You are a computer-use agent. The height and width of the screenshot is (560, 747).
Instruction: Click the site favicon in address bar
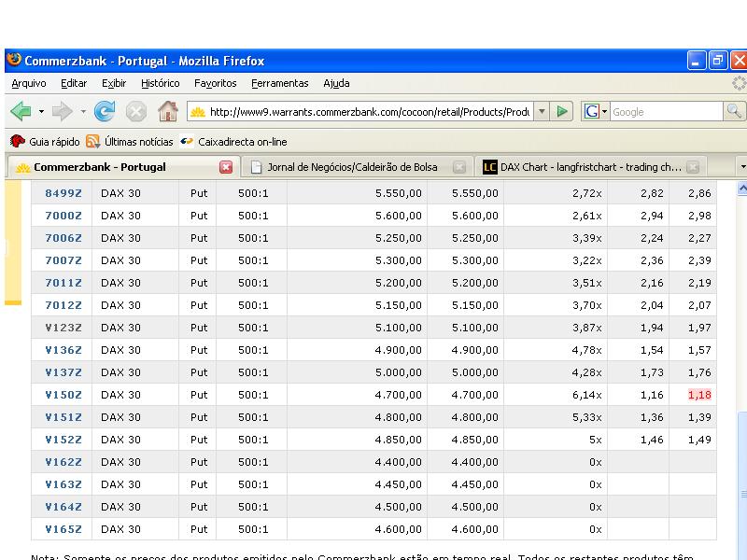[198, 112]
